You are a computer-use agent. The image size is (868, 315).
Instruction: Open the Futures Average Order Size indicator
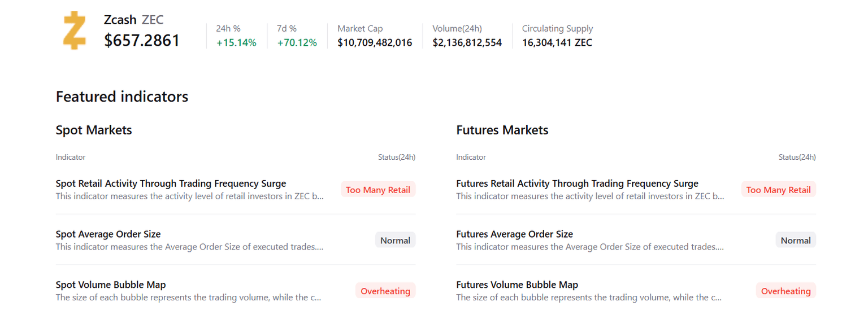click(514, 234)
